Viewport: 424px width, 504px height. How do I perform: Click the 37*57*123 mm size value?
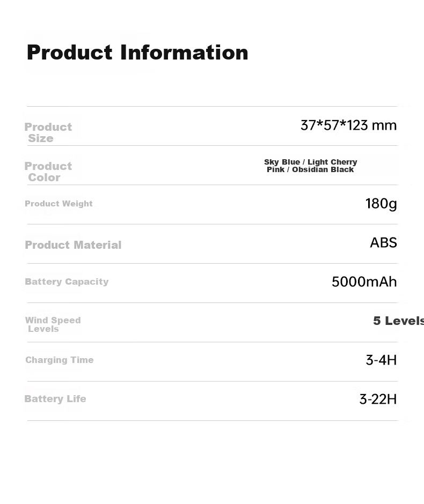[x=348, y=125]
